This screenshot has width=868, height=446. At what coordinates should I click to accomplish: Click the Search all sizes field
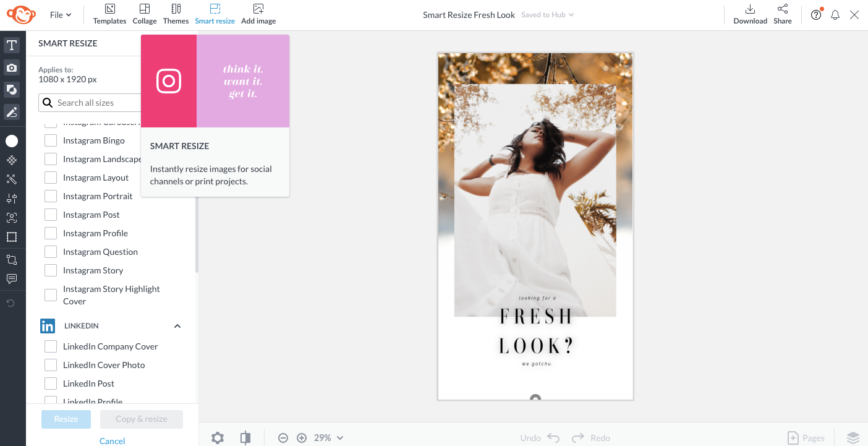click(x=90, y=103)
